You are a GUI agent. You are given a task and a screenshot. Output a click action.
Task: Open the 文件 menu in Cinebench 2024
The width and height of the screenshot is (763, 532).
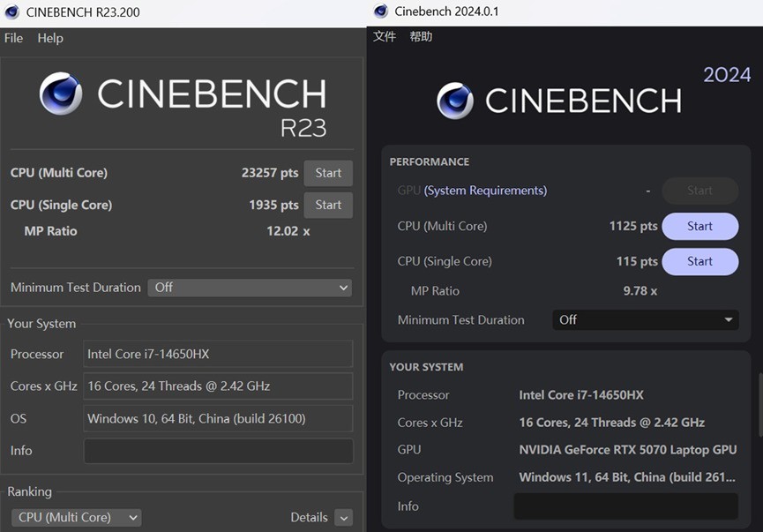pyautogui.click(x=385, y=36)
